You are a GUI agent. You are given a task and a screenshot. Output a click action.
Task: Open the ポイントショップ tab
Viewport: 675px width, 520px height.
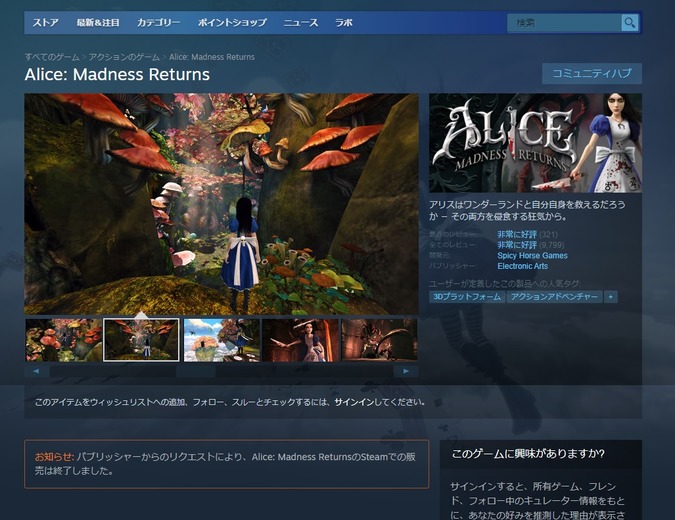point(232,22)
